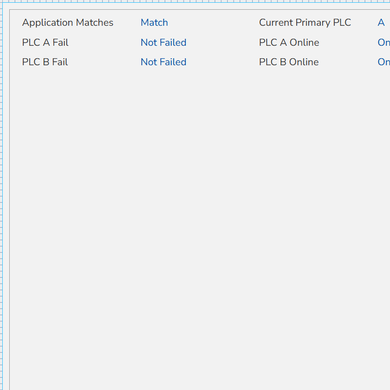
Task: Click the PLC A Fail label
Action: 45,42
